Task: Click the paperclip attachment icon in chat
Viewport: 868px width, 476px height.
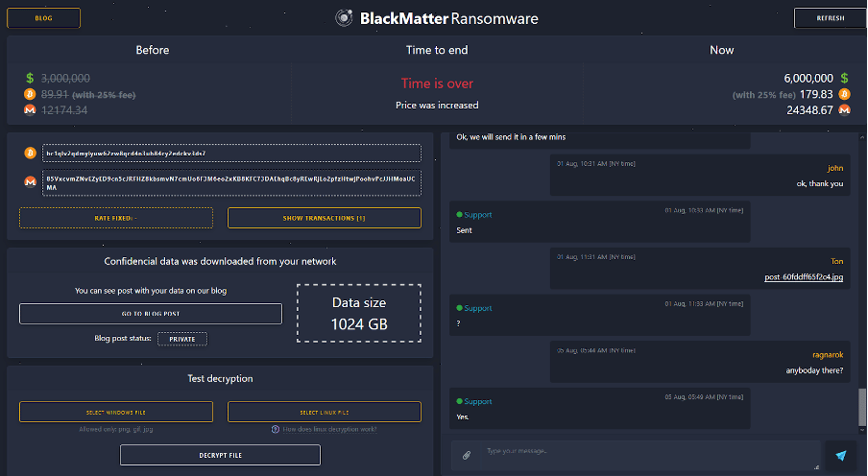Action: tap(467, 455)
